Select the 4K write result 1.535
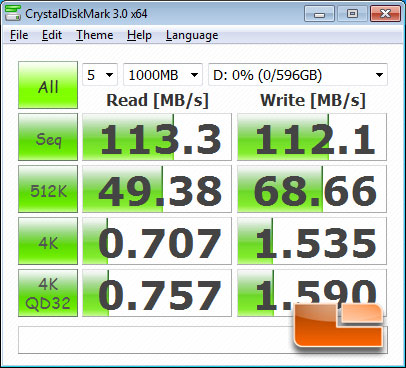Screen dimensions: 406x368 (x=312, y=241)
